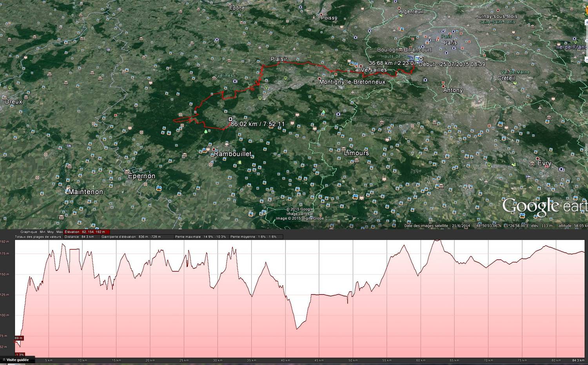Viewport: 588px width, 365px height.
Task: Click the Pente moyenne statistics box
Action: tap(256, 237)
